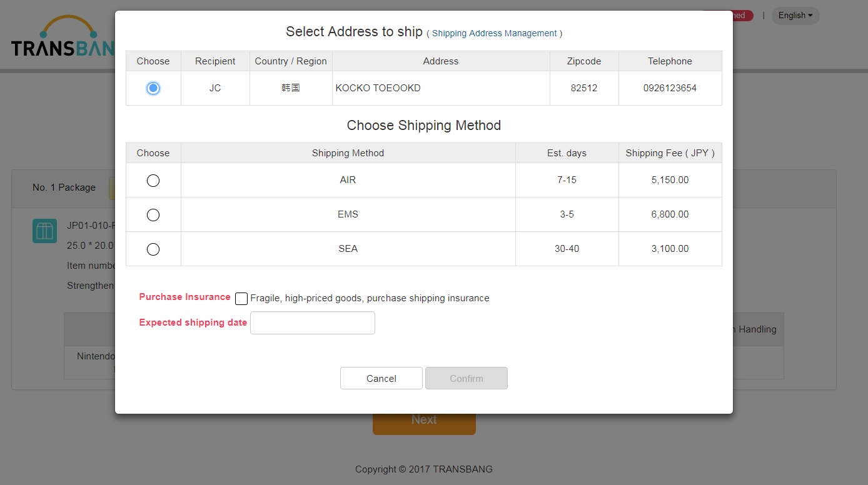
Task: Click the package box icon behind the dialog
Action: [45, 231]
